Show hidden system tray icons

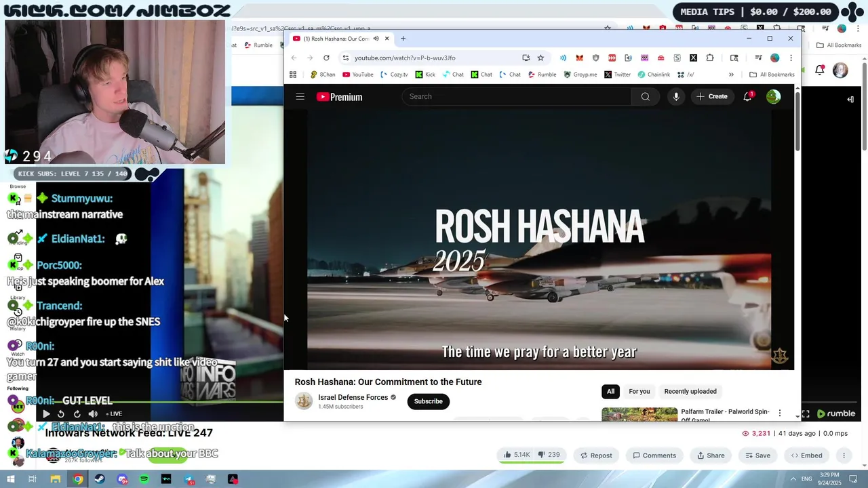(x=793, y=479)
